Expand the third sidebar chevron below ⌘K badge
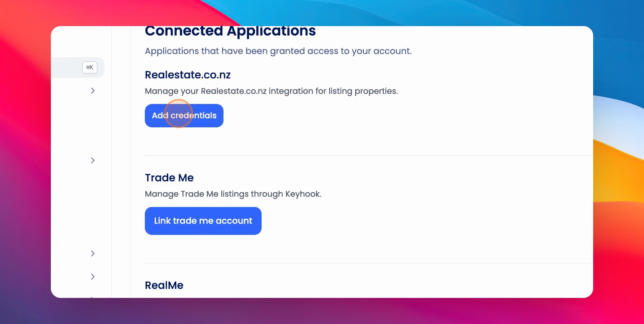This screenshot has width=644, height=324. (93, 253)
